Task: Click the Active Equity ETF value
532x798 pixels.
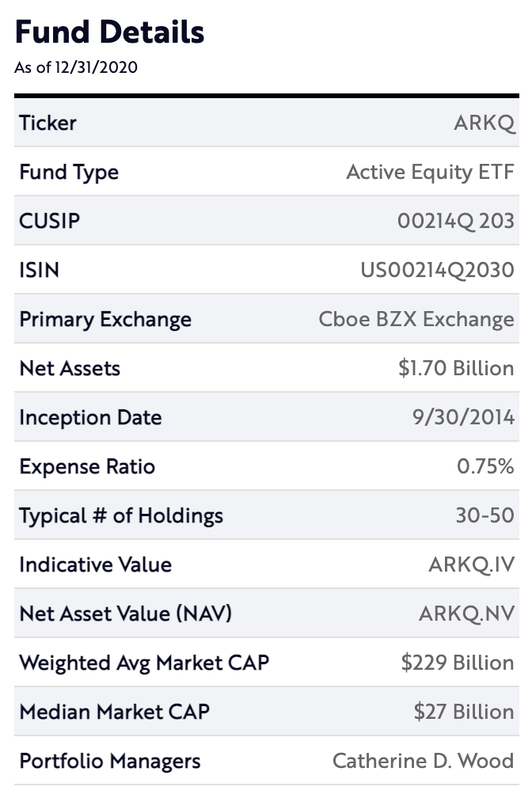Action: tap(430, 173)
